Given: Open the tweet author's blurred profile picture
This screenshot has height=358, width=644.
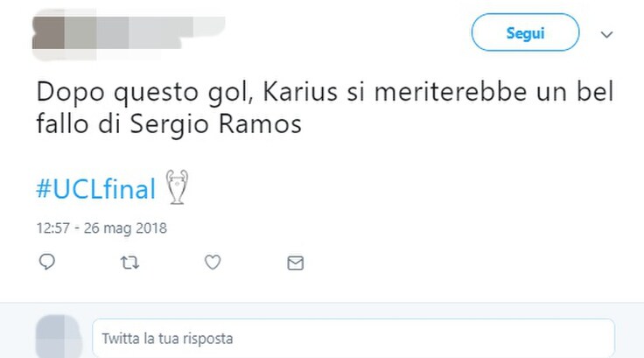Looking at the screenshot, I should coord(48,34).
